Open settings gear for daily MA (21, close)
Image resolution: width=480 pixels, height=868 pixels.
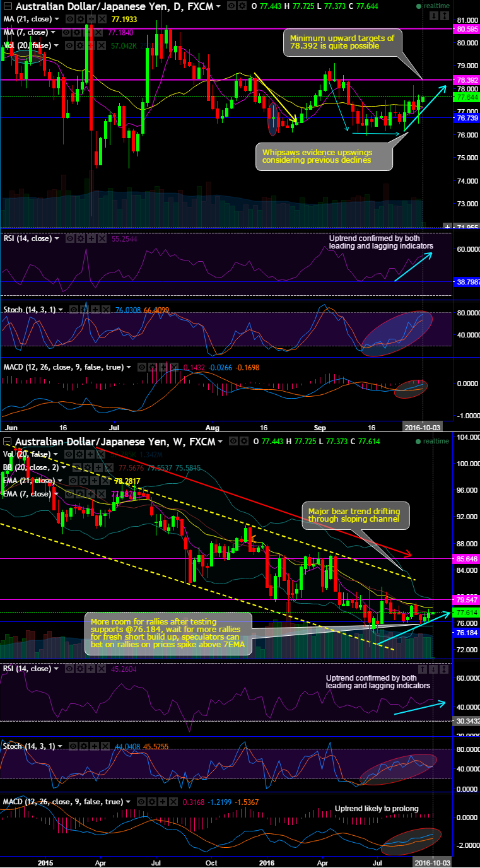click(81, 19)
